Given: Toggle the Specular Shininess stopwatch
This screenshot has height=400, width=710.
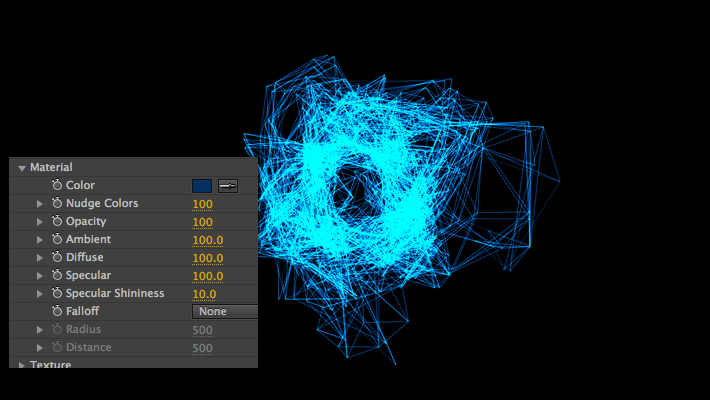Looking at the screenshot, I should click(x=57, y=294).
